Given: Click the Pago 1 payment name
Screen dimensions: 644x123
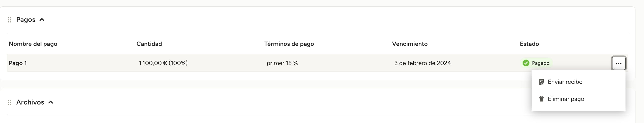Looking at the screenshot, I should click(18, 63).
